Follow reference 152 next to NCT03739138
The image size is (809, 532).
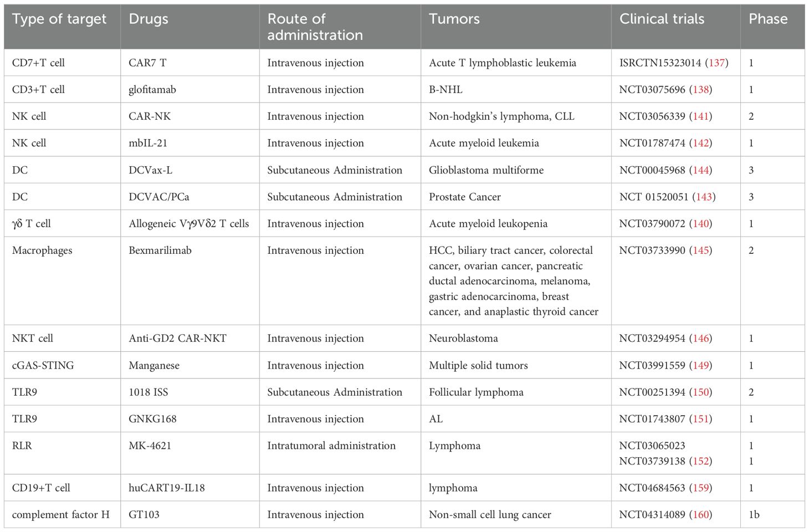point(700,461)
